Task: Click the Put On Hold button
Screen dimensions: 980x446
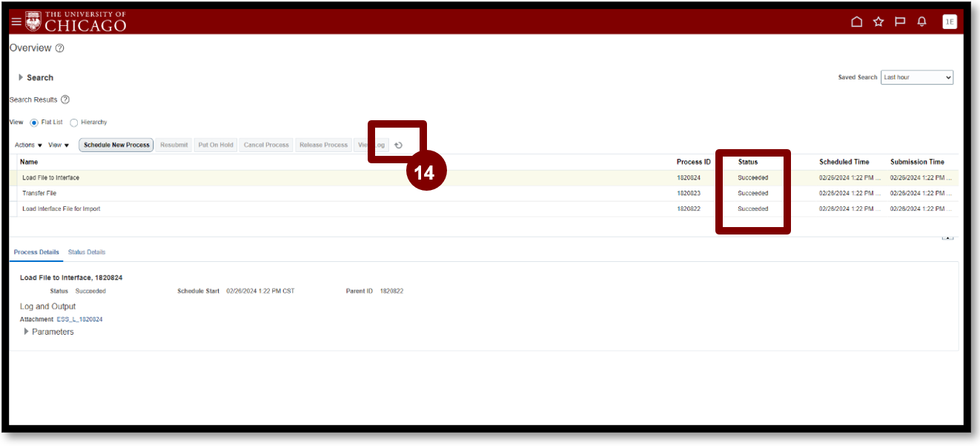Action: (216, 145)
